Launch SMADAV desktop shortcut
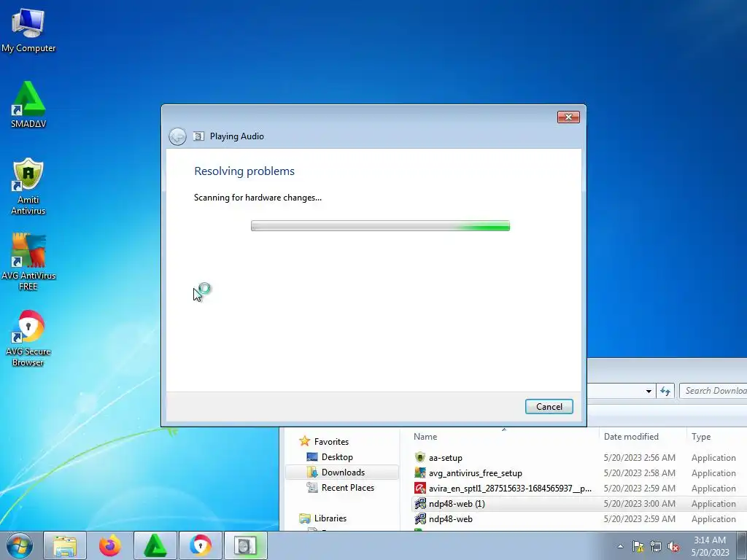 [28, 105]
